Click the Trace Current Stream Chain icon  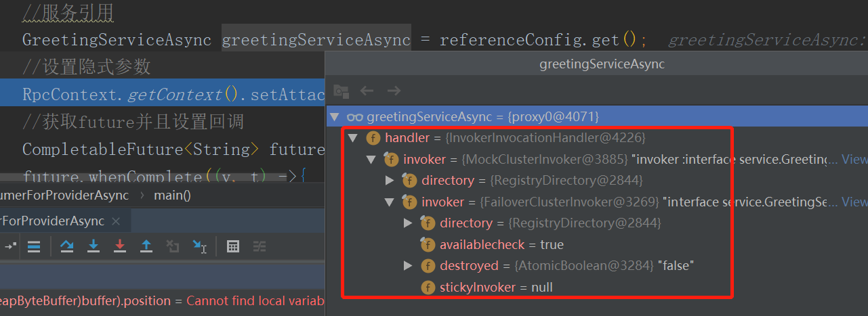[x=260, y=246]
